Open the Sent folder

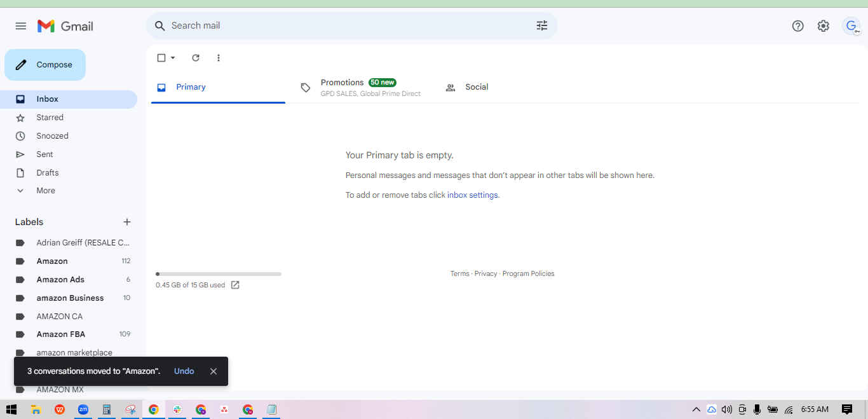[69, 155]
